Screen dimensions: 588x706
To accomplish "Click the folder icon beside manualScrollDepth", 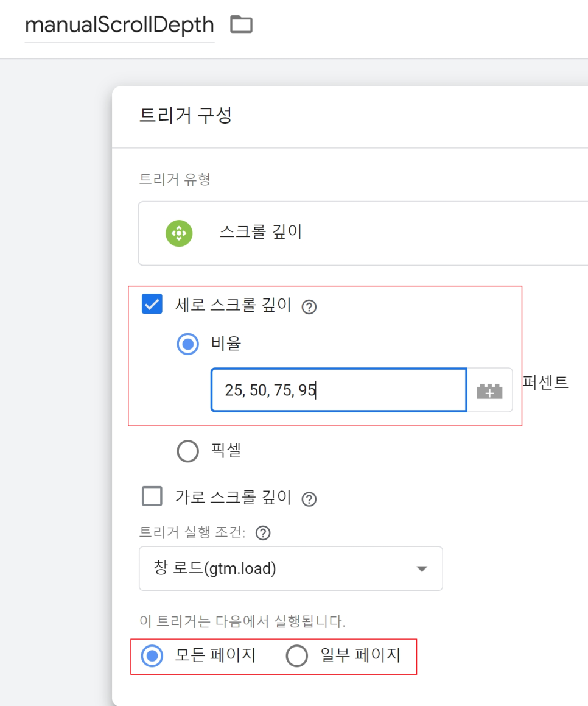I will pos(242,24).
